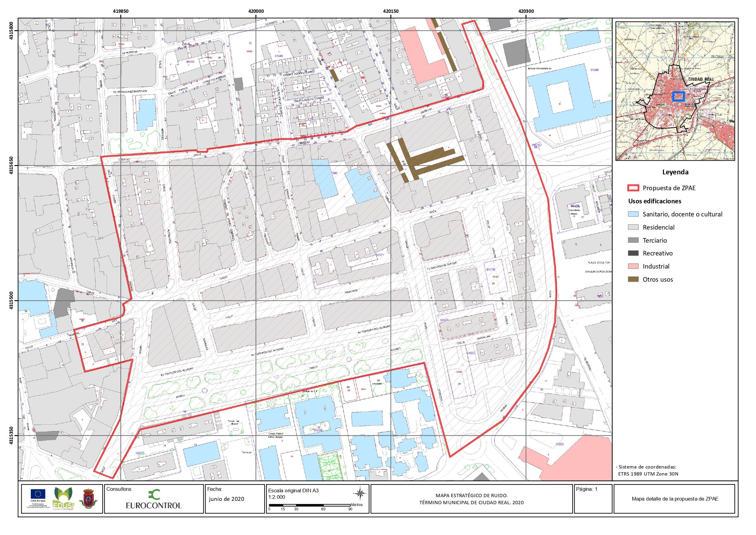
Task: Click the Página: 1 label
Action: 587,489
